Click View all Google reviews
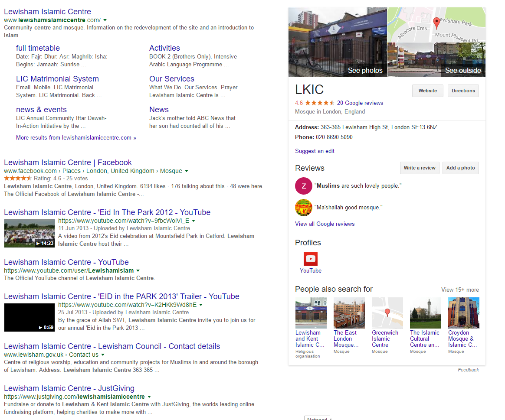This screenshot has height=420, width=505. (x=325, y=224)
